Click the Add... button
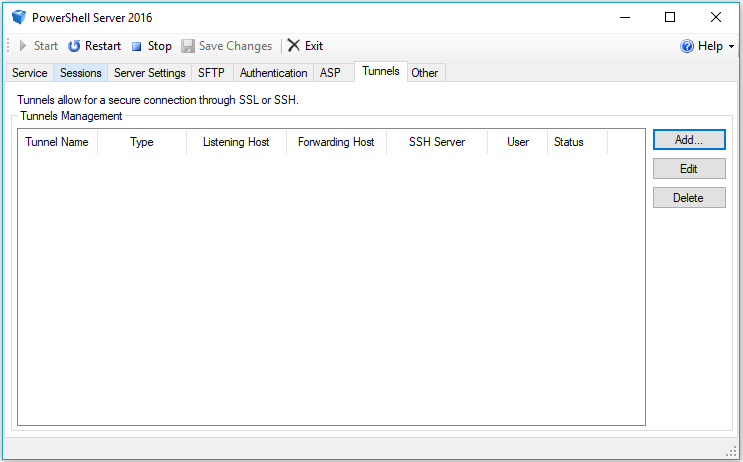The height and width of the screenshot is (462, 743). point(689,140)
